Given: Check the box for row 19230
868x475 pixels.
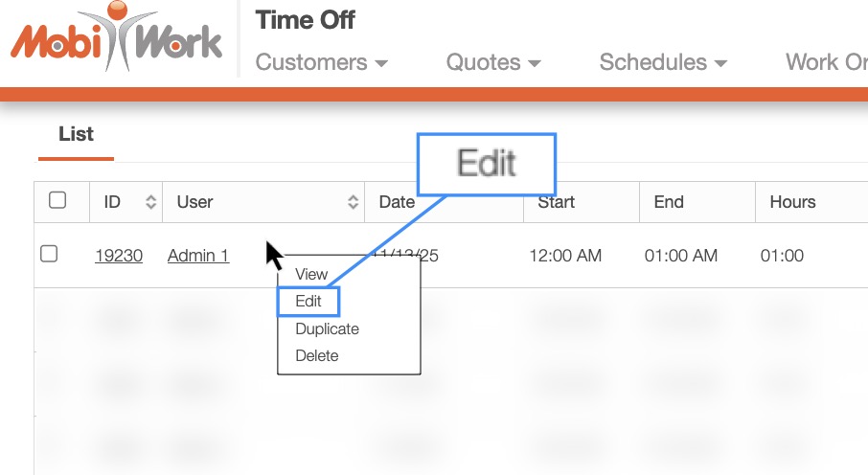Looking at the screenshot, I should [x=49, y=254].
